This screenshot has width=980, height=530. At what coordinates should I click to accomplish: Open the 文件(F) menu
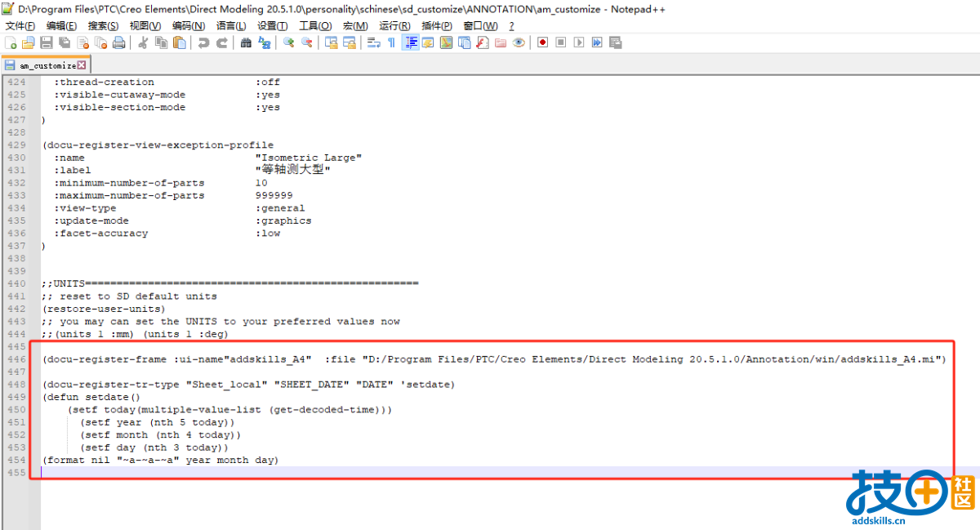coord(20,26)
